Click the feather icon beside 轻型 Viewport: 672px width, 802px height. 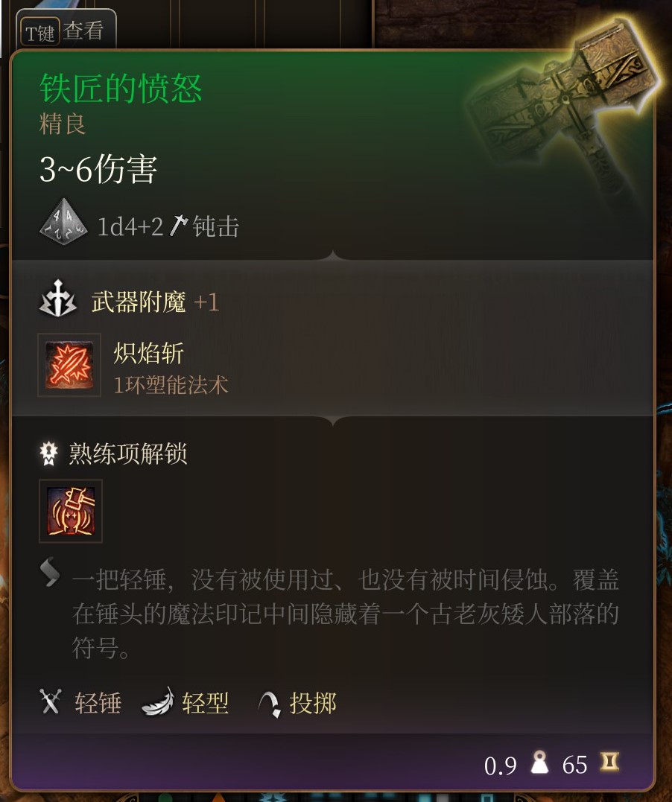point(158,701)
